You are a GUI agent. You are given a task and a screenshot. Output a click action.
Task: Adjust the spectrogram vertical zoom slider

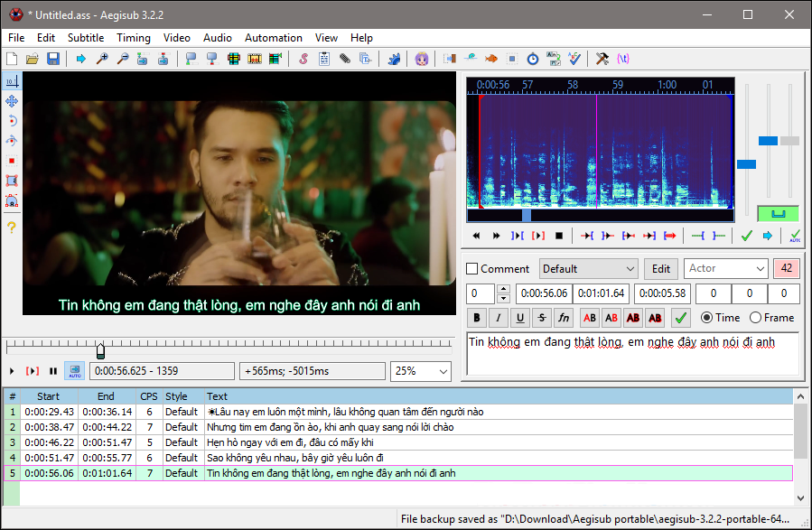[x=769, y=140]
